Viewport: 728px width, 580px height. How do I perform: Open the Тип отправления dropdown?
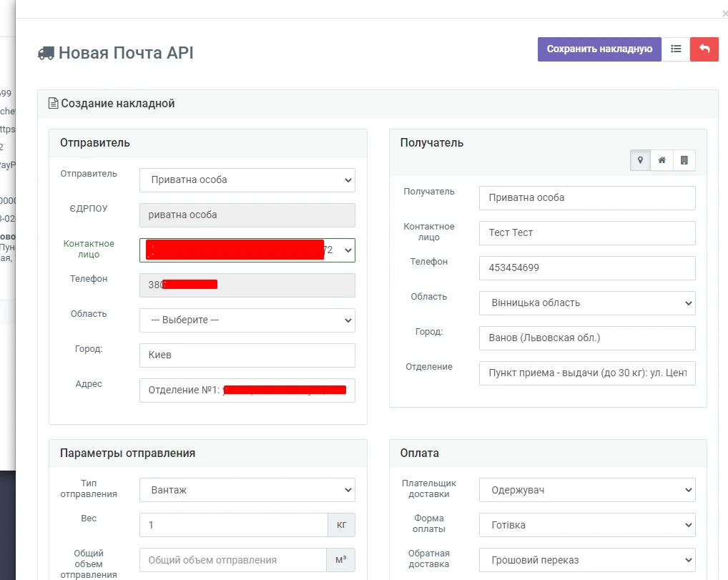[247, 490]
